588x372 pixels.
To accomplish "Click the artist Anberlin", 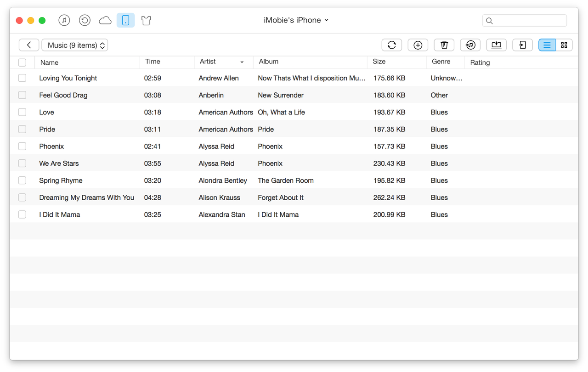I will tap(211, 95).
